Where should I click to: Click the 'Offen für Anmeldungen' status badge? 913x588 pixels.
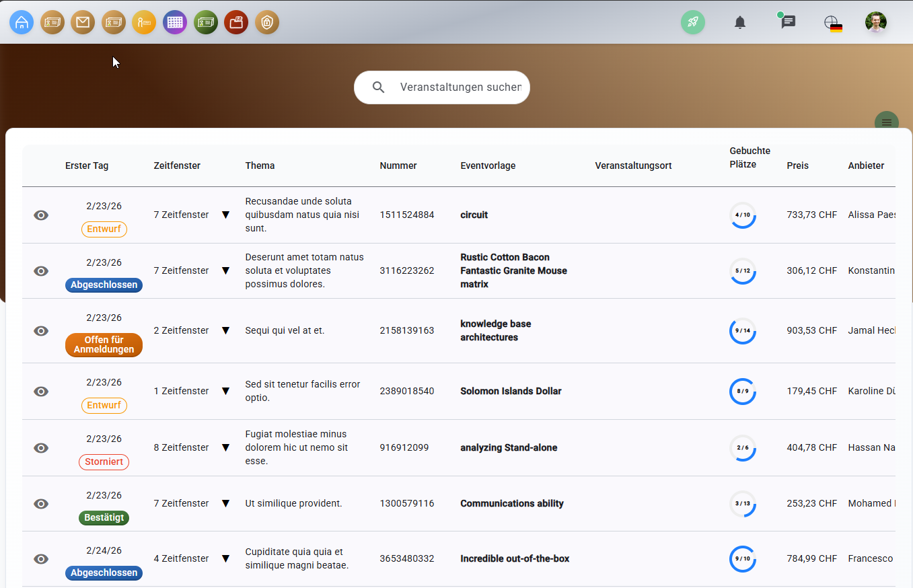click(104, 344)
